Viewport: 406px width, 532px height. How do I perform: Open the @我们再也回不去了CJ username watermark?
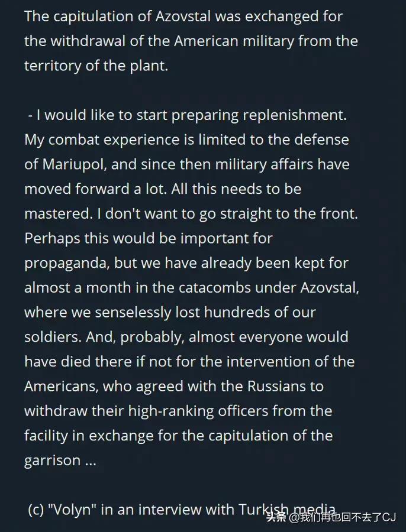[342, 517]
